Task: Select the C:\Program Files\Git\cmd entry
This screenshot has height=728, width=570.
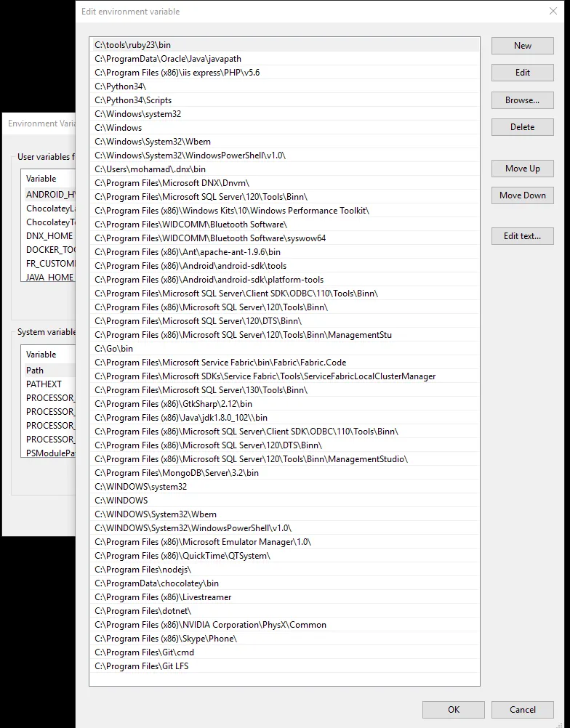Action: click(284, 652)
